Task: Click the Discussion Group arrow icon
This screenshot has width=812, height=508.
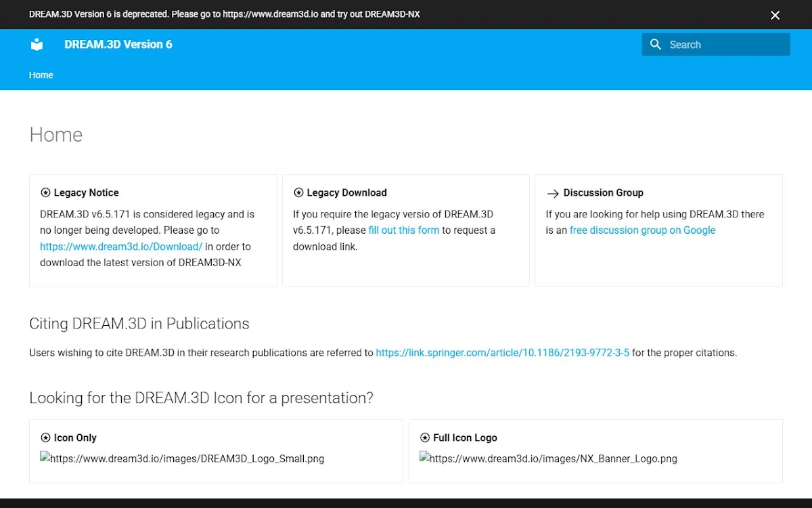Action: (x=553, y=194)
